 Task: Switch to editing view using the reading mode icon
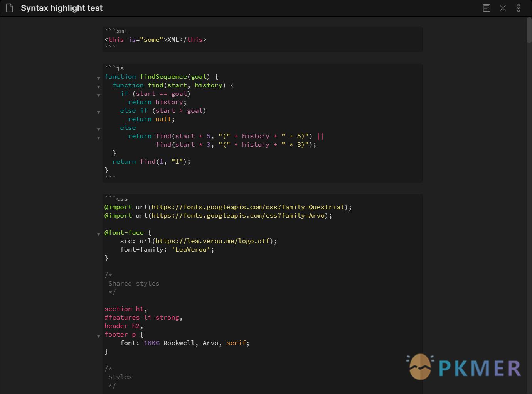click(487, 8)
